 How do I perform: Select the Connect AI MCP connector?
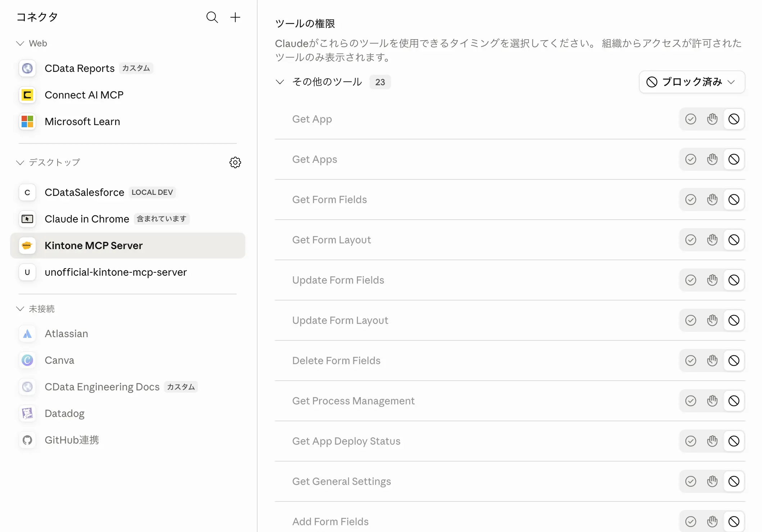click(128, 95)
